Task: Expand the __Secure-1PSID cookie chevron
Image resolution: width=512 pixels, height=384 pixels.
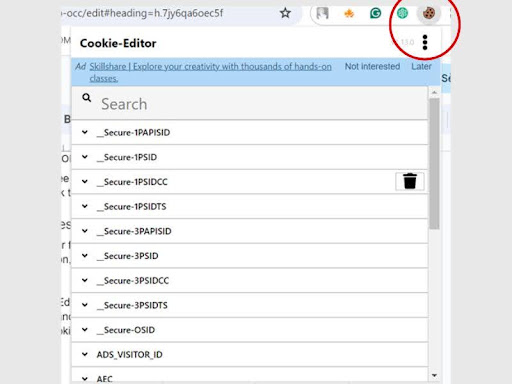Action: [85, 157]
